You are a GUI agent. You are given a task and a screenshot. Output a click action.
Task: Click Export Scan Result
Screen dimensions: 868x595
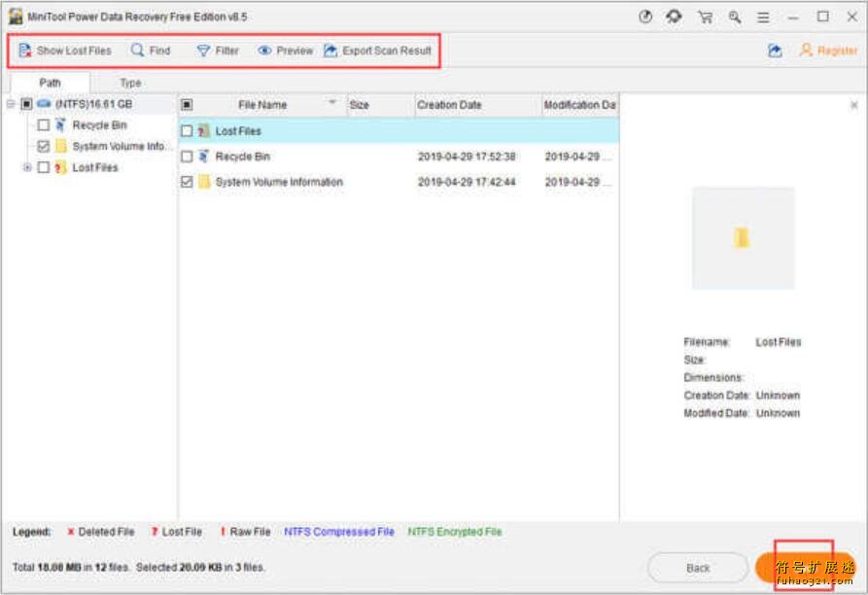pyautogui.click(x=377, y=51)
